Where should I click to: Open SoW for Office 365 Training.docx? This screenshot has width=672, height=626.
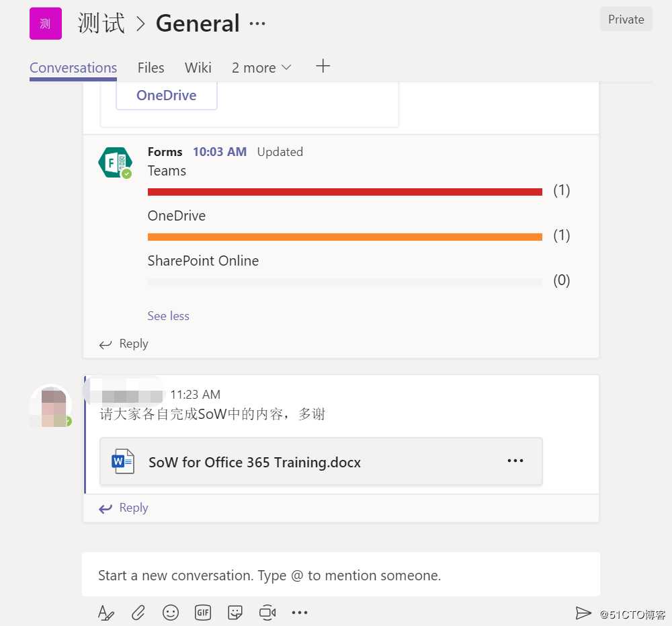point(321,461)
